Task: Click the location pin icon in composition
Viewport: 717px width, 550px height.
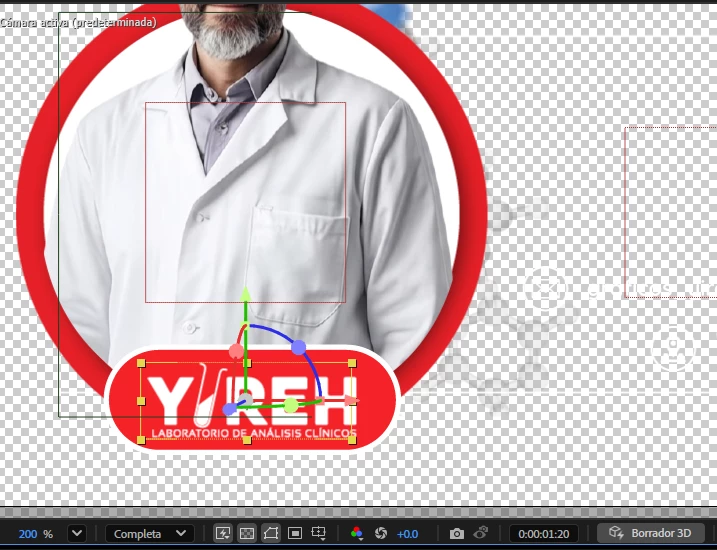Action: coord(673,347)
